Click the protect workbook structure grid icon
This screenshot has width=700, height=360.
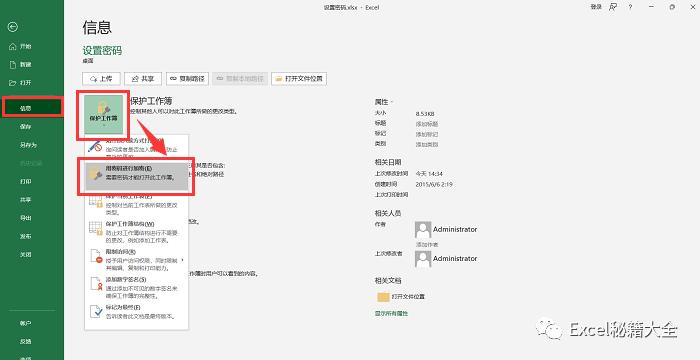coord(96,228)
